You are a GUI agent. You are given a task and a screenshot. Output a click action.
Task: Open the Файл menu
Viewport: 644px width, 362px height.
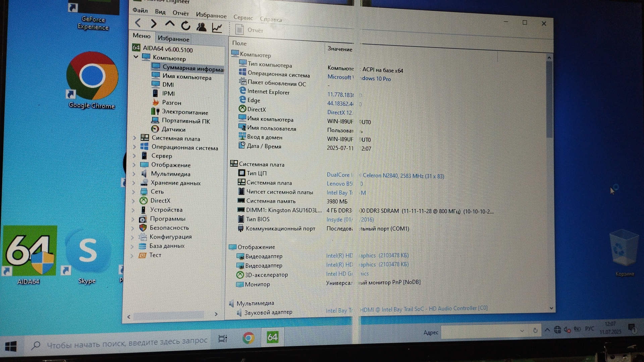[140, 10]
